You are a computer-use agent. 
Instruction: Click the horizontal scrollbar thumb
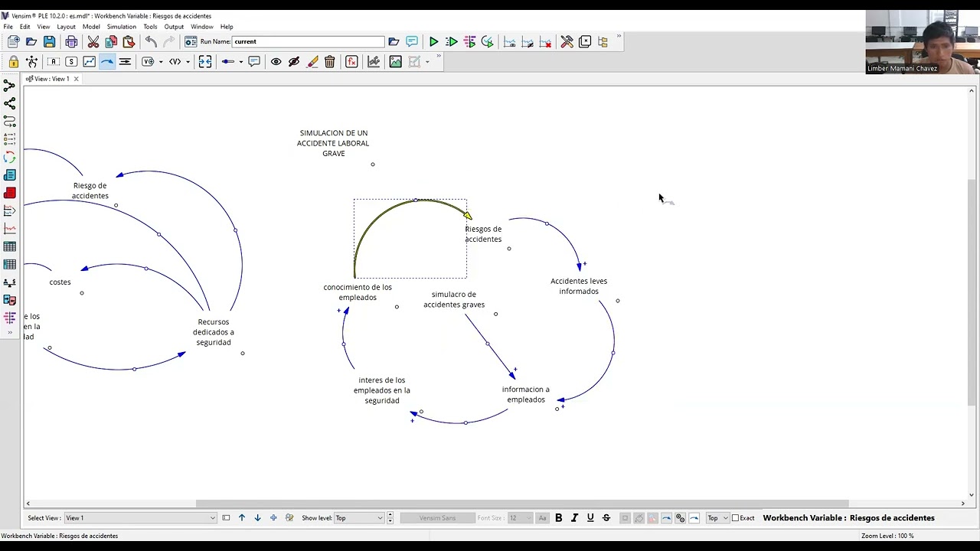(522, 504)
